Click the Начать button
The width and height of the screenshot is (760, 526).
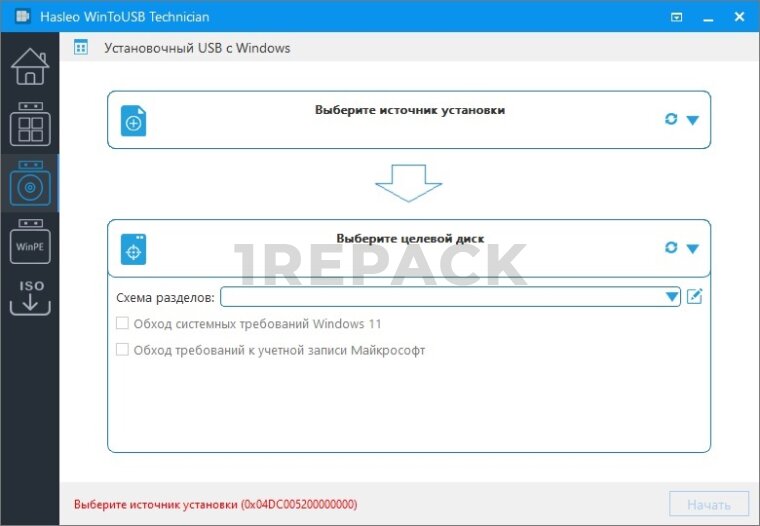tap(709, 505)
